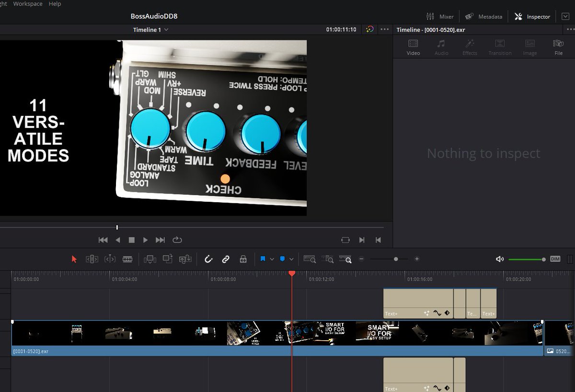Zoom out timeline with minus button
Screen dimensions: 575x392
tap(361, 259)
